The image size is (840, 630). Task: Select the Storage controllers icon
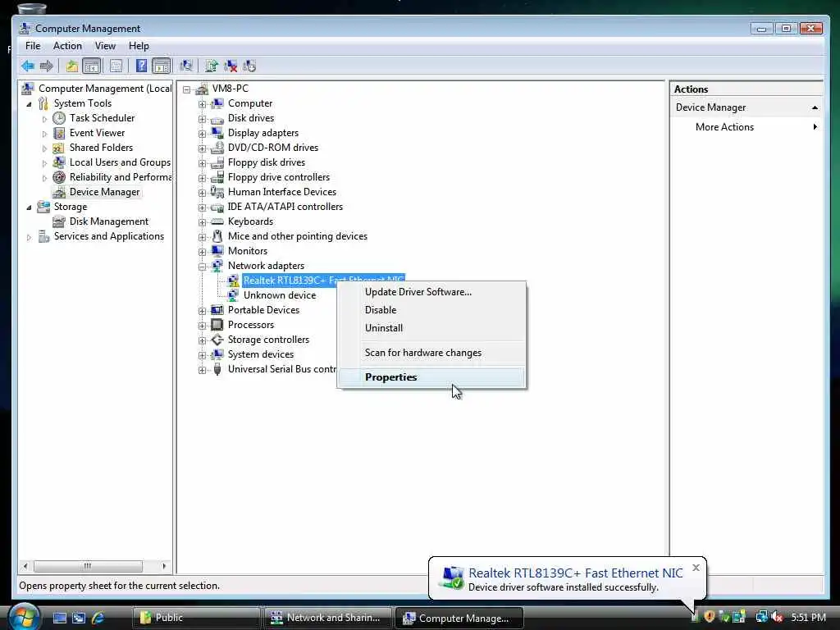[217, 340]
